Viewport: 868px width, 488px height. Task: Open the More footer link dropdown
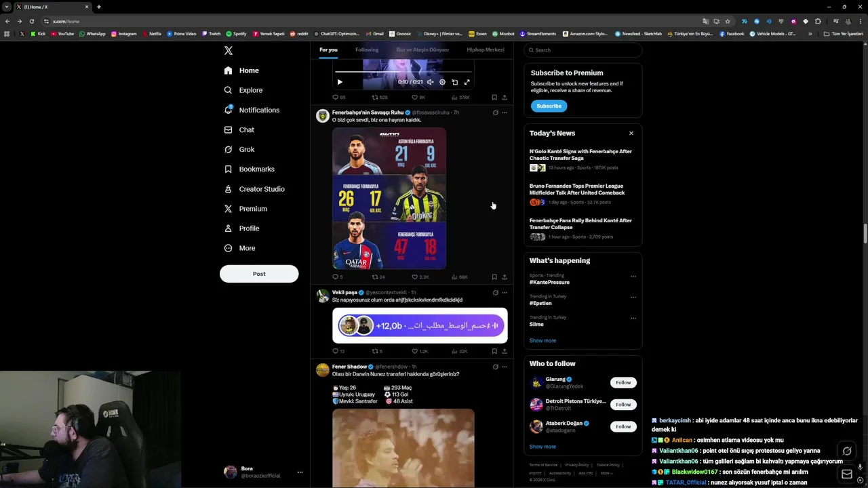click(606, 473)
